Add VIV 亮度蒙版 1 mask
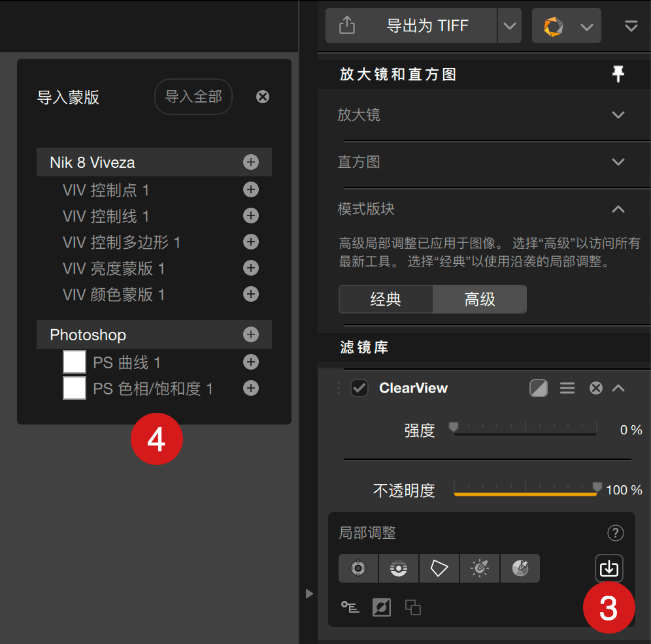 coord(251,268)
